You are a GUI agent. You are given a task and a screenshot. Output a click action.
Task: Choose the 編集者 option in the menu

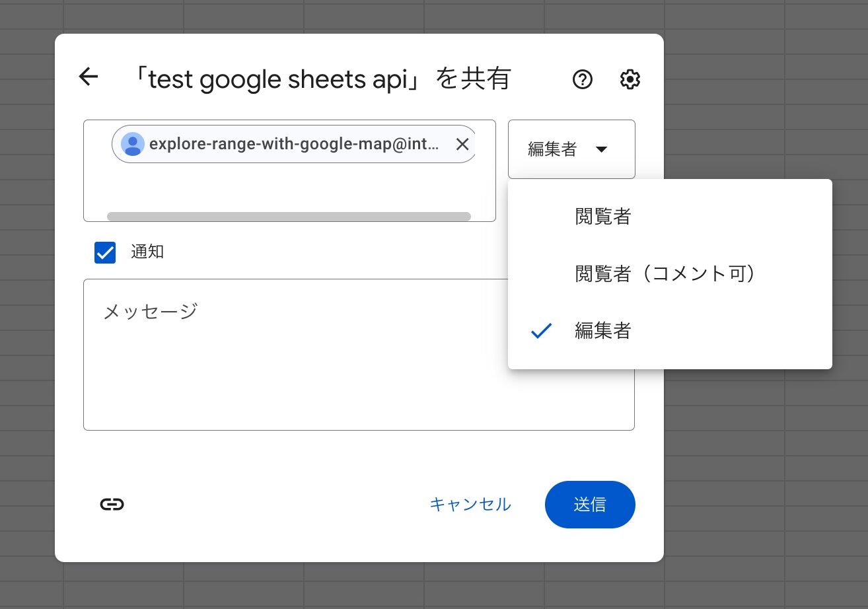(602, 331)
